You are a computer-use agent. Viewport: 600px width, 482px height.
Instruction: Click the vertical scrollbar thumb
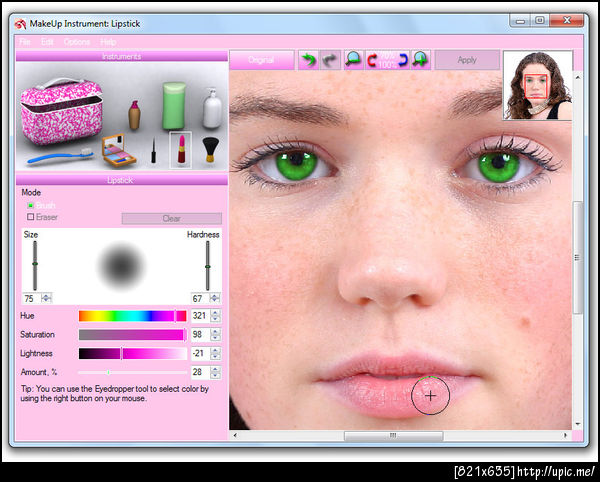(577, 257)
